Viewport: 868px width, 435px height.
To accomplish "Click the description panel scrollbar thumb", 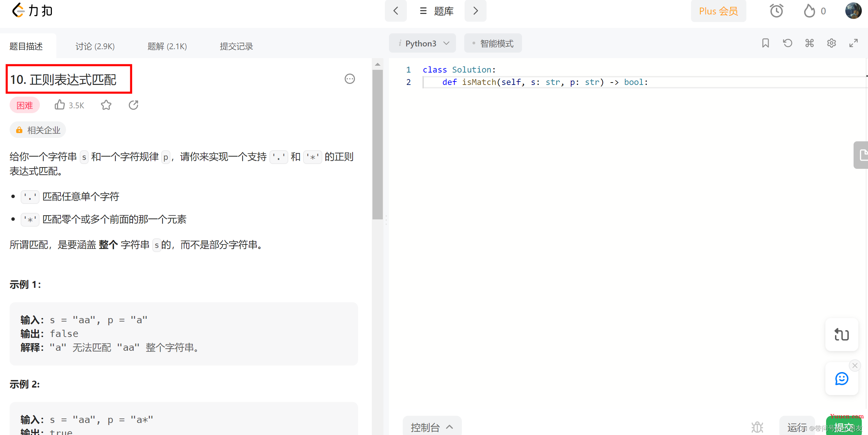I will (x=377, y=144).
